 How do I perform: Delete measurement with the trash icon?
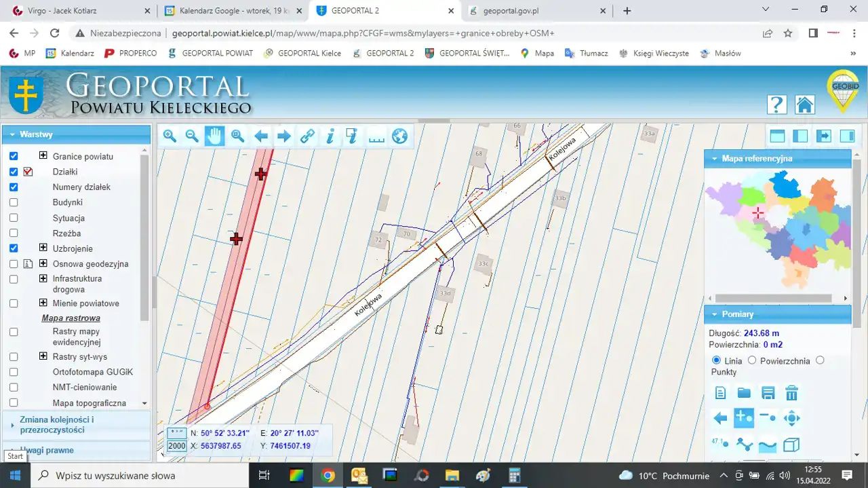791,393
